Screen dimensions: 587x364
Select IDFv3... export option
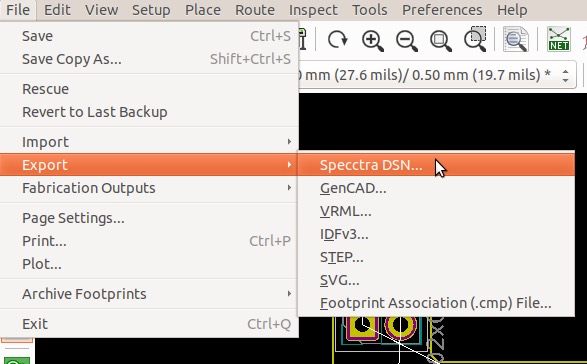pos(436,234)
